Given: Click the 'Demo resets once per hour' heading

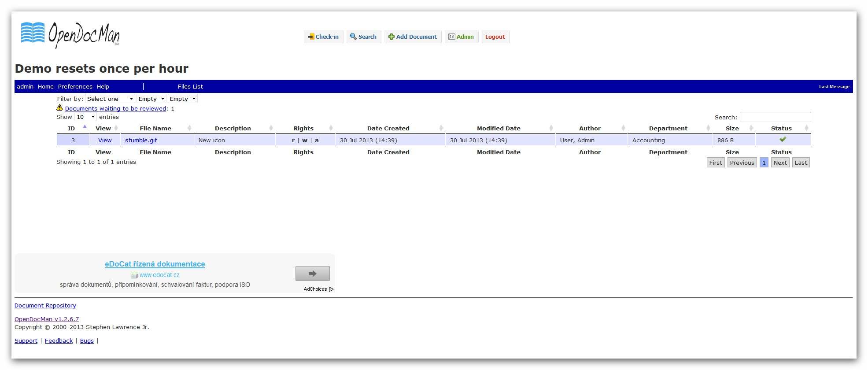Looking at the screenshot, I should point(102,68).
